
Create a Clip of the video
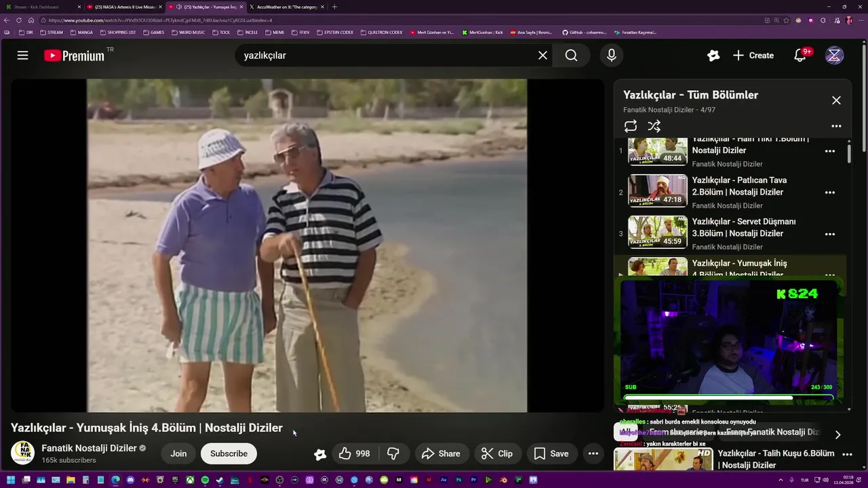[x=497, y=453]
